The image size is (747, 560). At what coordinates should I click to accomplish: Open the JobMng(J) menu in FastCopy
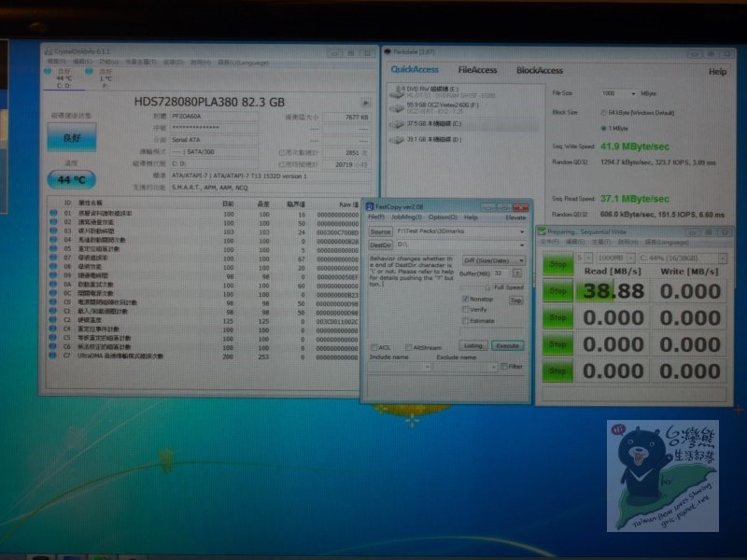pyautogui.click(x=406, y=217)
